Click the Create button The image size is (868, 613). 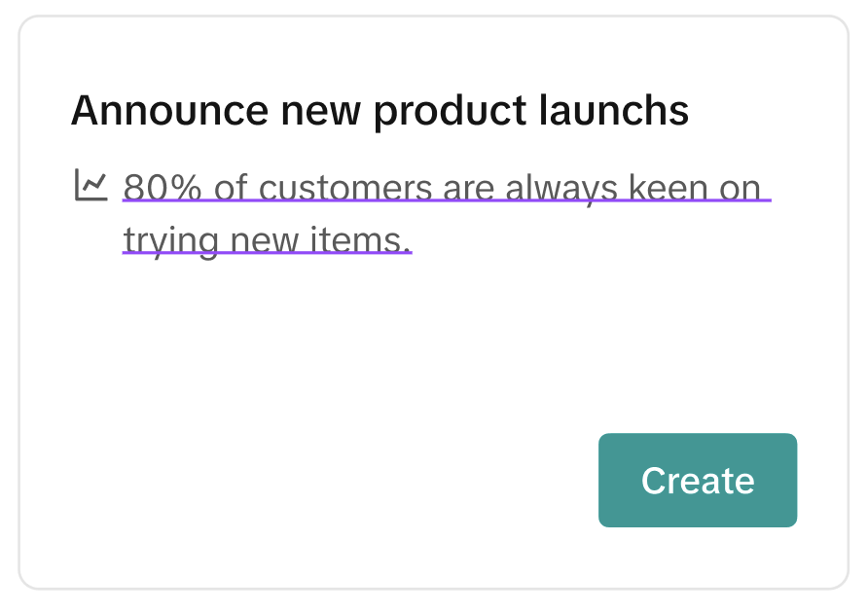click(697, 481)
